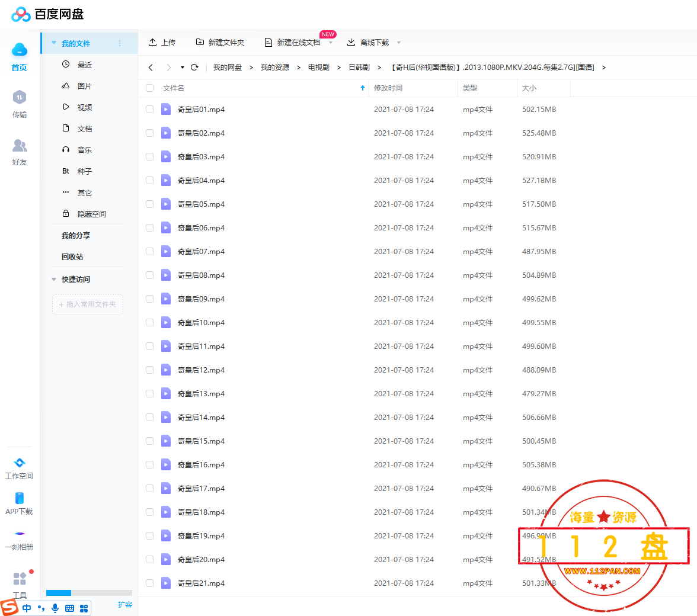Select 最近 in the sidebar
This screenshot has width=697, height=616.
pyautogui.click(x=84, y=65)
